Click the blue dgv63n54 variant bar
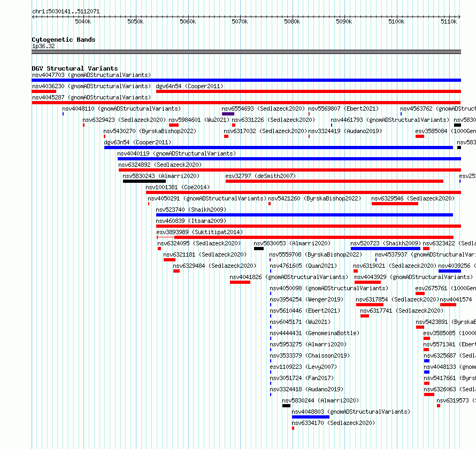This screenshot has height=449, width=476. coord(278,148)
